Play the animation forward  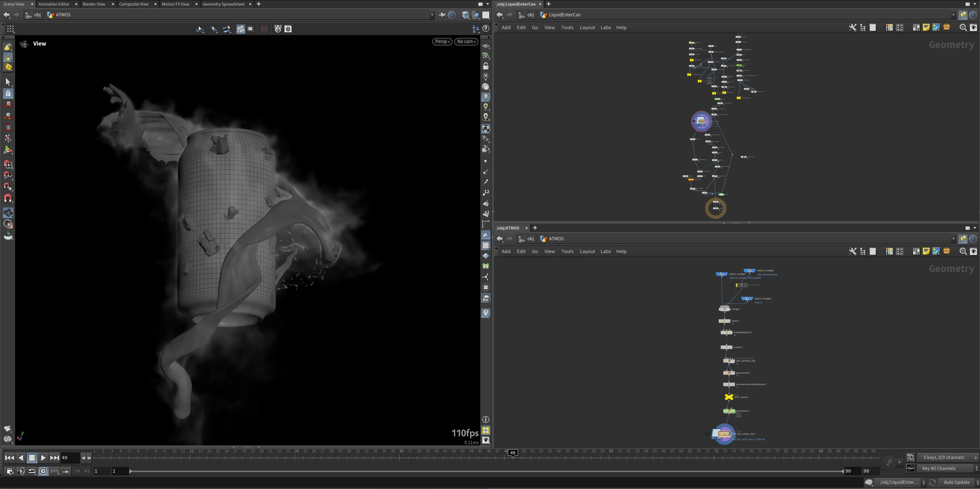tap(43, 458)
